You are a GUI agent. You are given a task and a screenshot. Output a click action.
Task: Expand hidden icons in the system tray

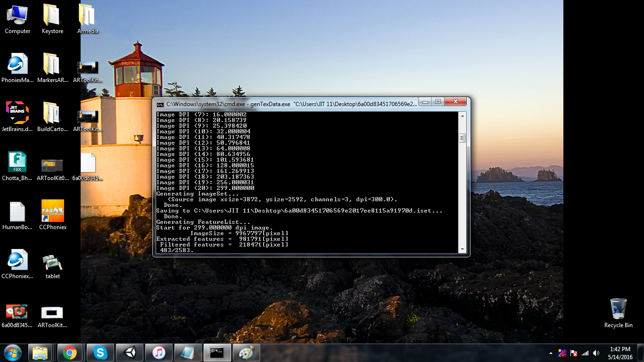[x=551, y=353]
